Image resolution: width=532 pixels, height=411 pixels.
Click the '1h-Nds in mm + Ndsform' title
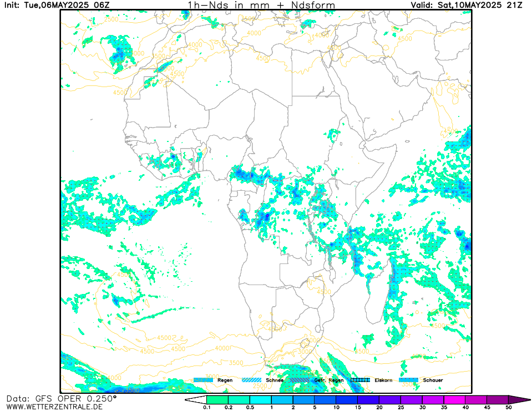tap(261, 5)
